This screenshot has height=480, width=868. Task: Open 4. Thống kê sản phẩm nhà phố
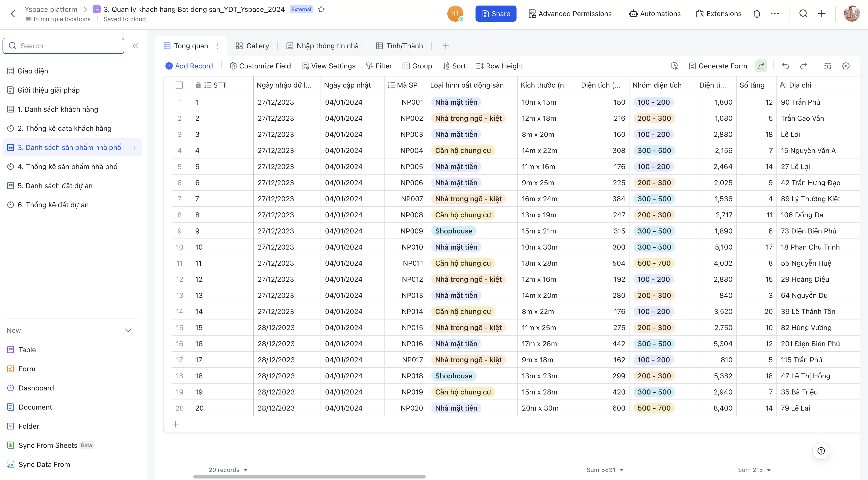click(x=72, y=166)
